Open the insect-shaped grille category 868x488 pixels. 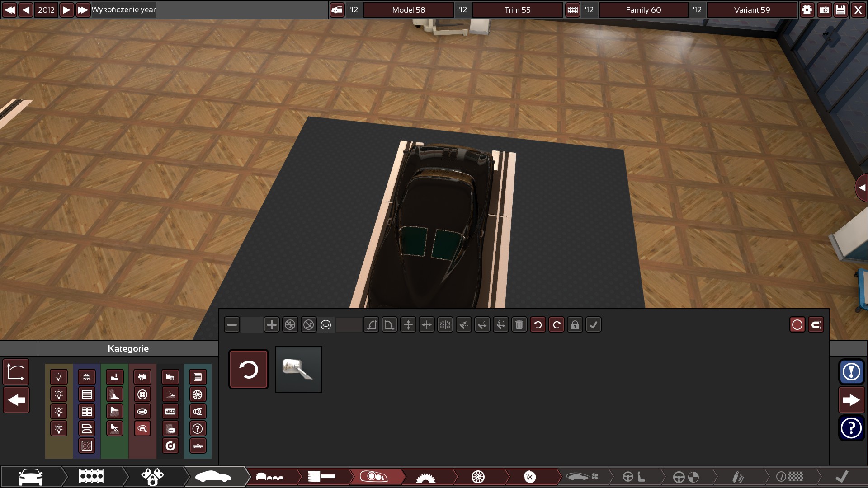click(87, 377)
